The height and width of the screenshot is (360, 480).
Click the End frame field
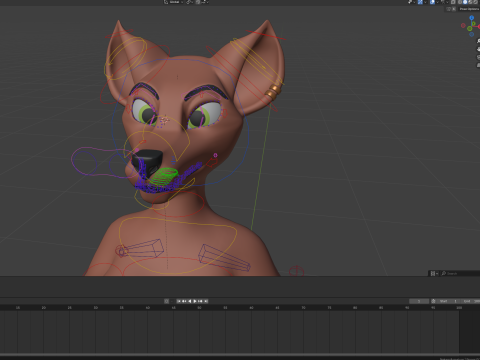click(x=470, y=301)
